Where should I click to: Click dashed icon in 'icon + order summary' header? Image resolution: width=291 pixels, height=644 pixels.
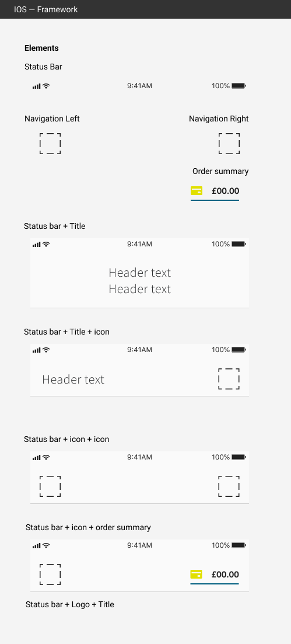point(50,574)
